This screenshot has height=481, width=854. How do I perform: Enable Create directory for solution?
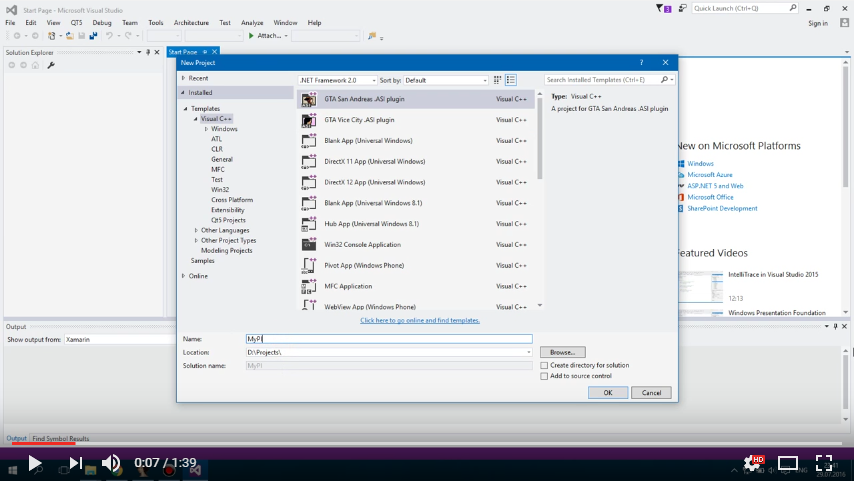(544, 366)
